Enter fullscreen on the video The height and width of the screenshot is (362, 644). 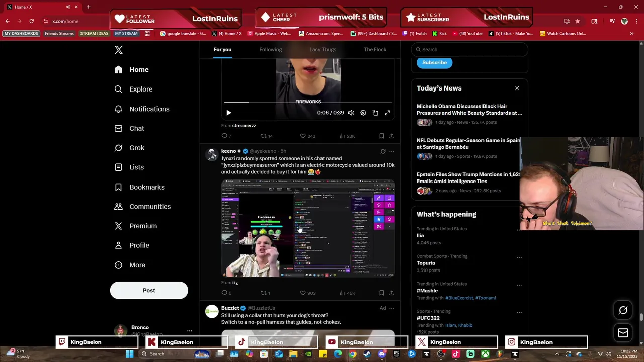tap(387, 113)
